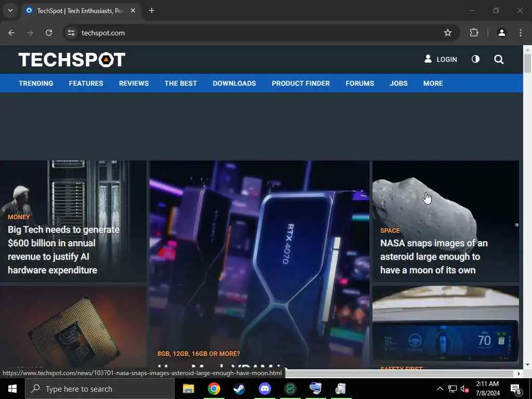This screenshot has height=399, width=532.
Task: Open the PRODUCT FINDER menu item
Action: tap(301, 84)
